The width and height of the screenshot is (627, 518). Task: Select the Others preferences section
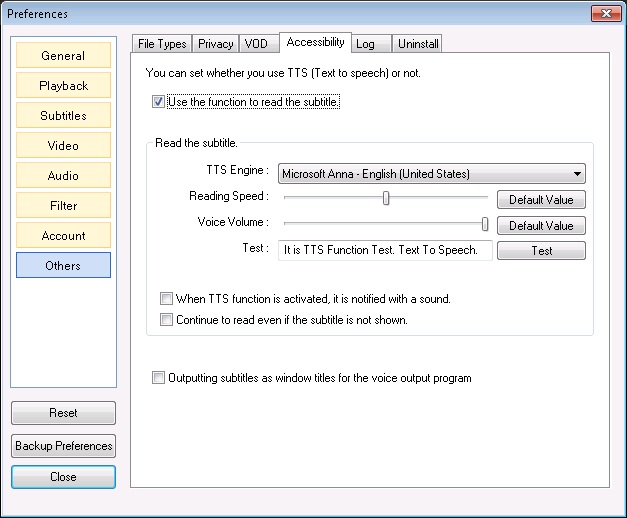pos(63,265)
